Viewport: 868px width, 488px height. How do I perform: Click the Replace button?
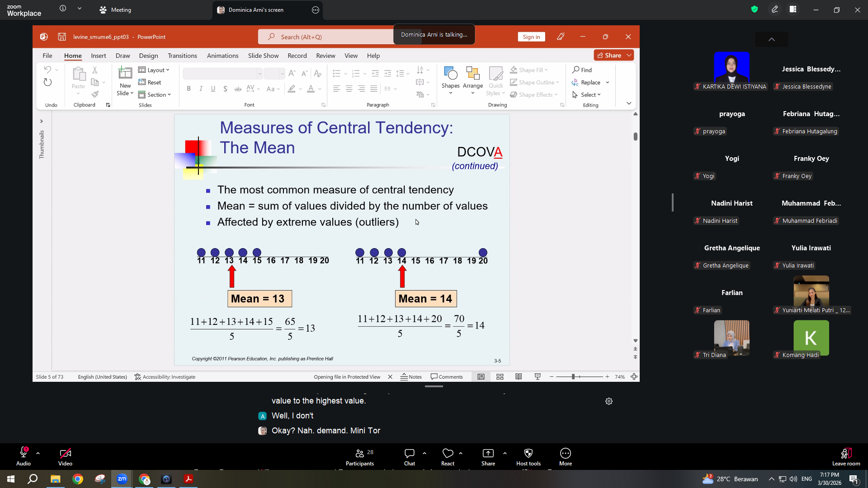[x=586, y=82]
